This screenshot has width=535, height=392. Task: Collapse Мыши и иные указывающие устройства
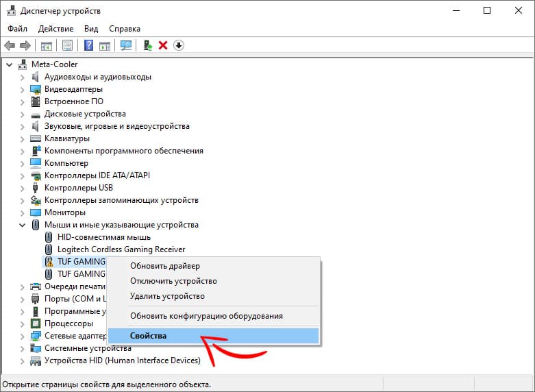coord(23,225)
